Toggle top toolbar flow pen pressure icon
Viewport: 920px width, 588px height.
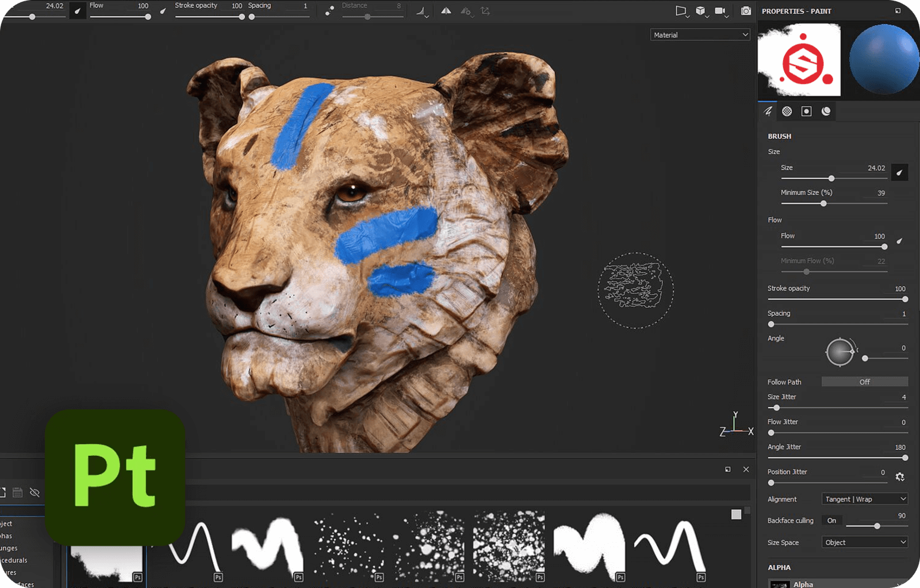coord(163,10)
